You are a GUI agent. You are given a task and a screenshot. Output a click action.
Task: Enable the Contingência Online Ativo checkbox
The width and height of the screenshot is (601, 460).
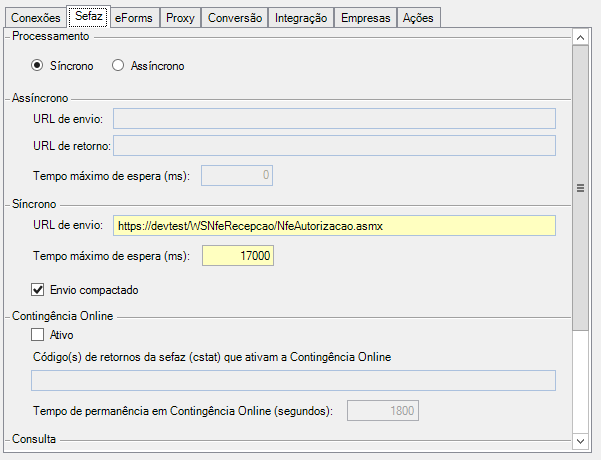pos(38,335)
